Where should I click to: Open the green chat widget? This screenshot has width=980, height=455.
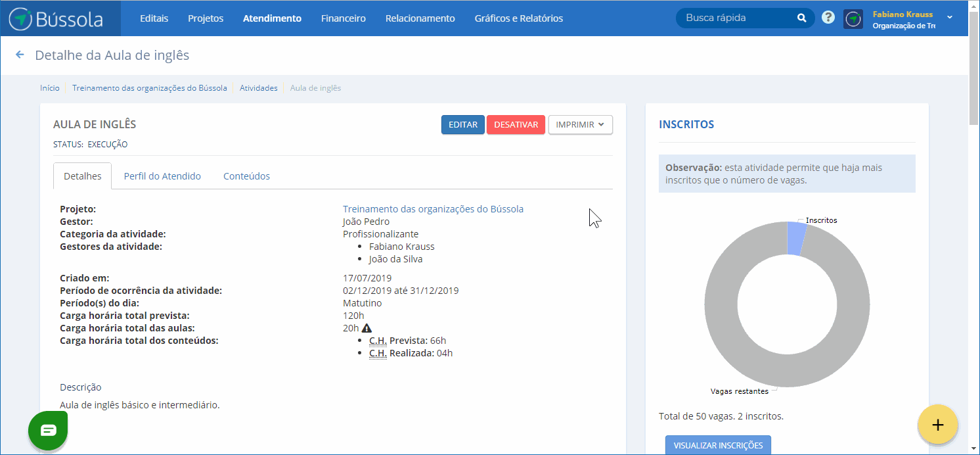pyautogui.click(x=48, y=430)
